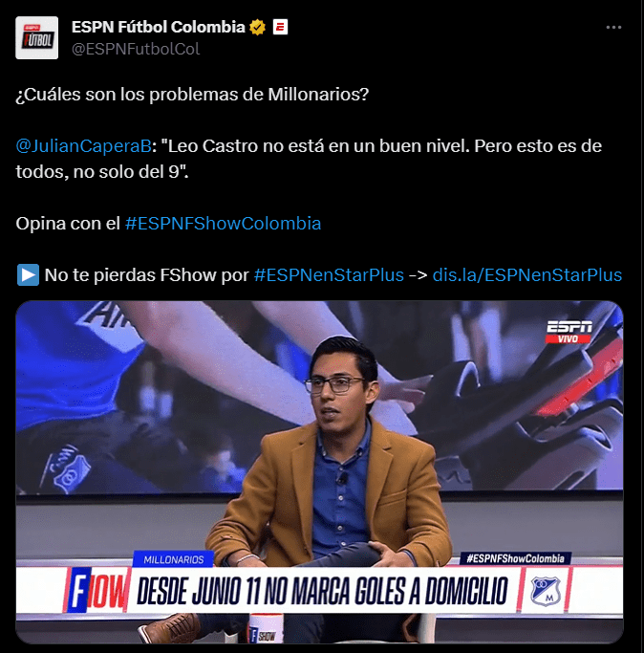This screenshot has height=653, width=644.
Task: Click the FSHOW logo on the lower third
Action: click(x=97, y=591)
